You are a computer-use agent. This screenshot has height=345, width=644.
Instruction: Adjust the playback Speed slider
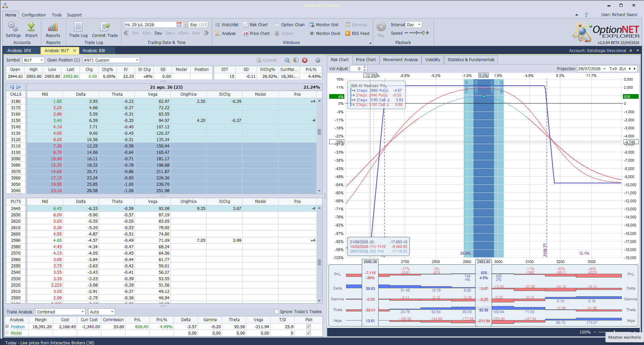pos(417,33)
